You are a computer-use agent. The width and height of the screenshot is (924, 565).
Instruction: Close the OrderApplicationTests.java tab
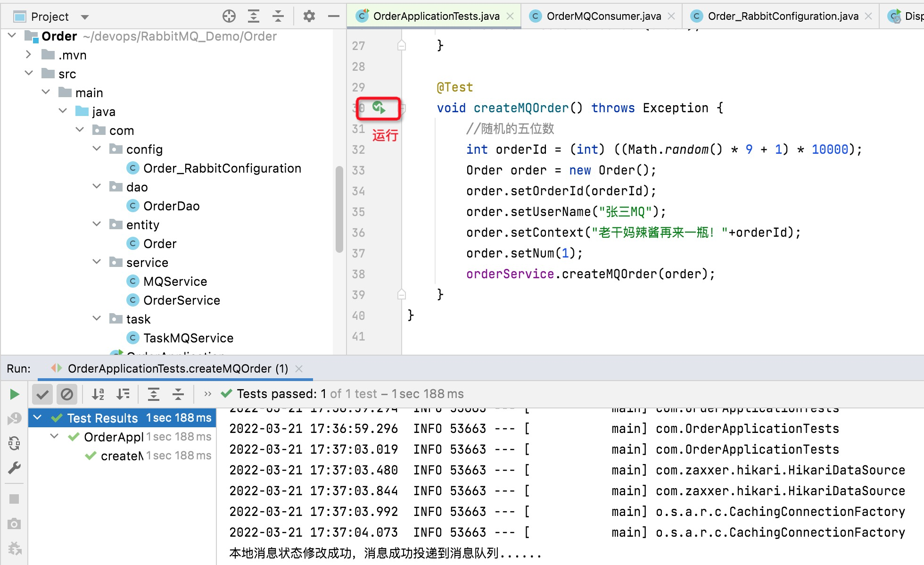point(510,16)
